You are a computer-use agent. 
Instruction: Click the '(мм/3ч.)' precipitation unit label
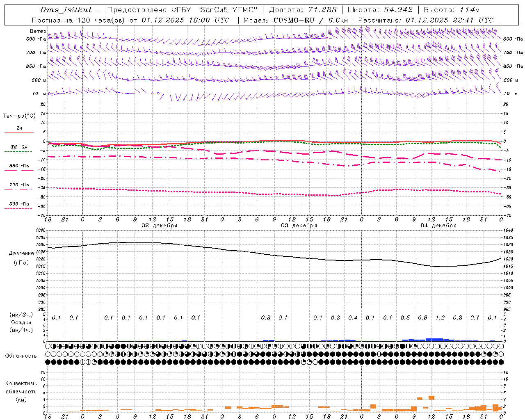coord(21,315)
